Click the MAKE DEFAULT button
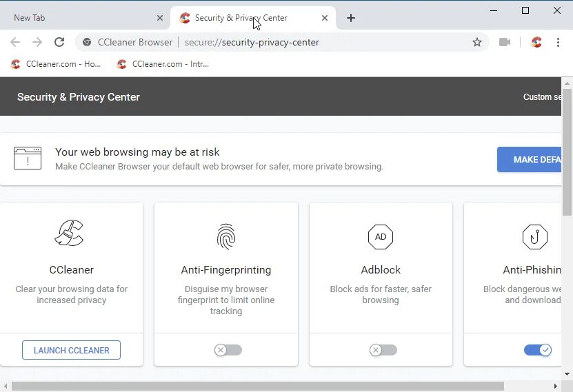The width and height of the screenshot is (573, 392). (x=529, y=160)
